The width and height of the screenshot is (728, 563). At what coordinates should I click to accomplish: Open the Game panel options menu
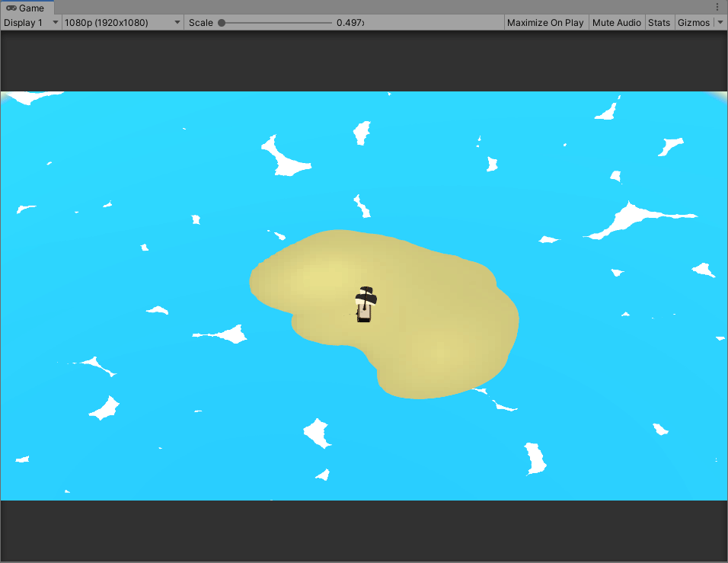point(717,7)
